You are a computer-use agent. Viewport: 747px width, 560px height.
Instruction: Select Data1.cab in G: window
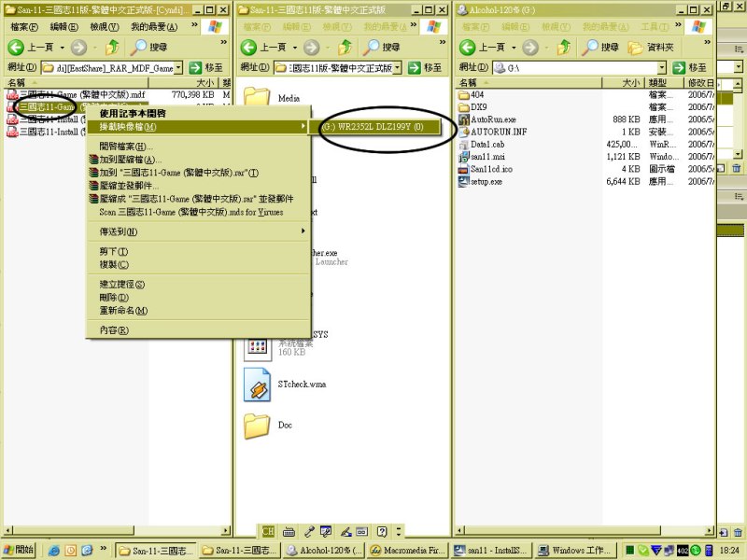click(x=481, y=145)
